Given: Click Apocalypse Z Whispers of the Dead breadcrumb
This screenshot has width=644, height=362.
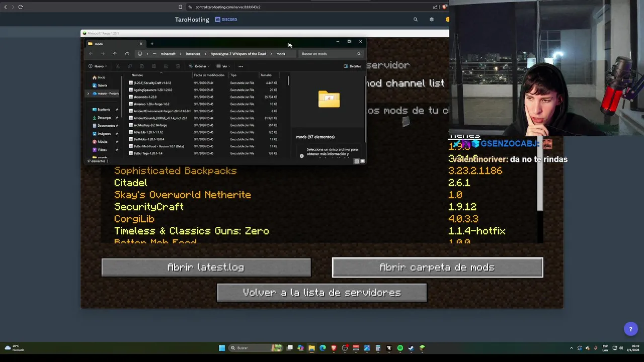Looking at the screenshot, I should (x=238, y=54).
